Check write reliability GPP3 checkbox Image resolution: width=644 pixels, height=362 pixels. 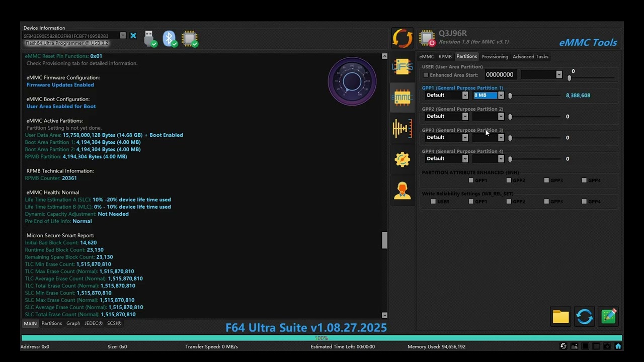tap(546, 201)
